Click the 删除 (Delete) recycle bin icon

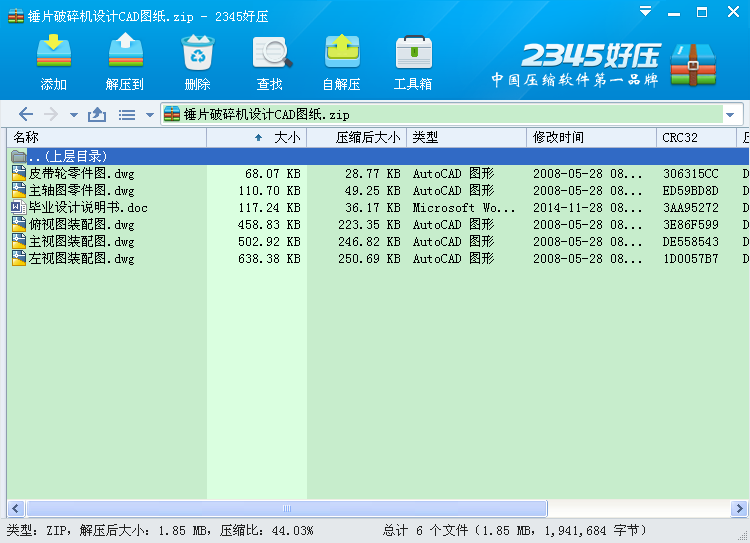197,61
